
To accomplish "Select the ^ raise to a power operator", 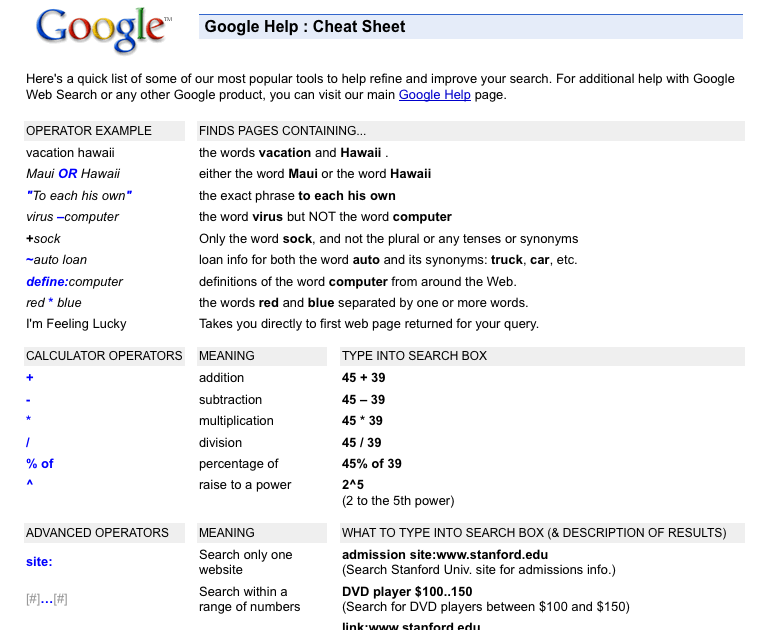I will click(30, 485).
